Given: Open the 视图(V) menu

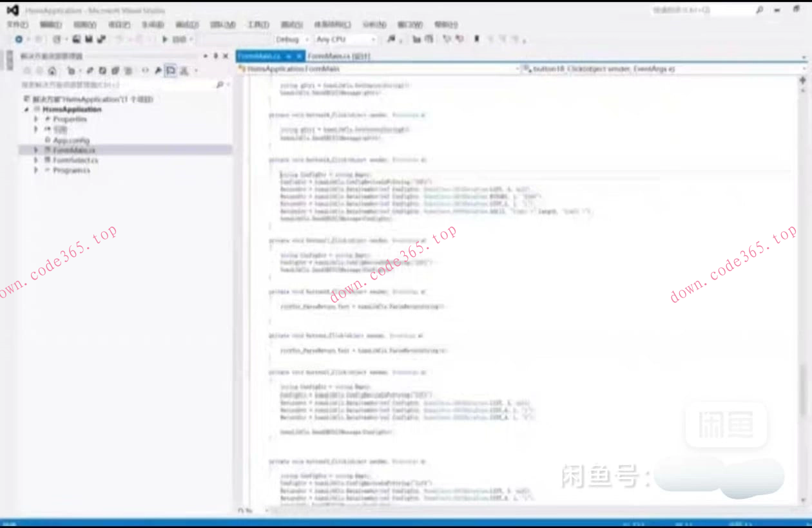Looking at the screenshot, I should (84, 24).
